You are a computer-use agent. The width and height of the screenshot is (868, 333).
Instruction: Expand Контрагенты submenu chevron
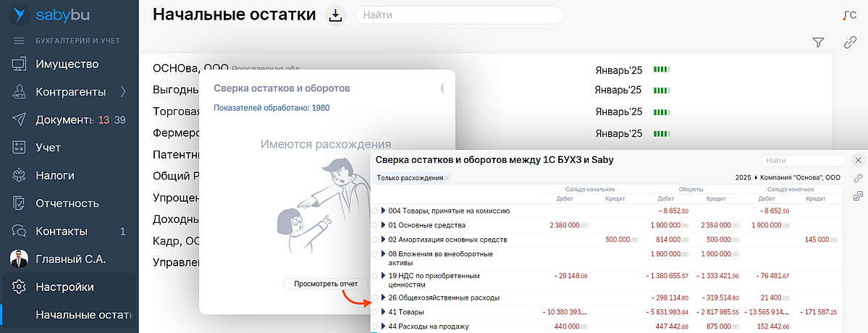pyautogui.click(x=122, y=92)
